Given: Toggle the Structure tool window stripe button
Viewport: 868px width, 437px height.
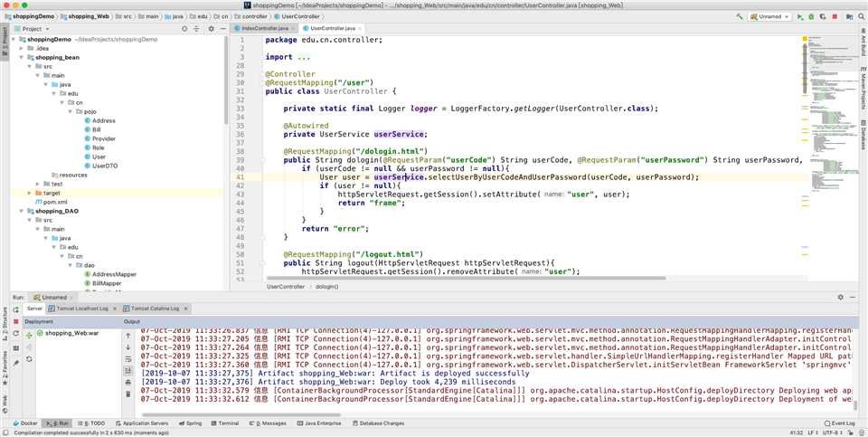Looking at the screenshot, I should click(5, 324).
